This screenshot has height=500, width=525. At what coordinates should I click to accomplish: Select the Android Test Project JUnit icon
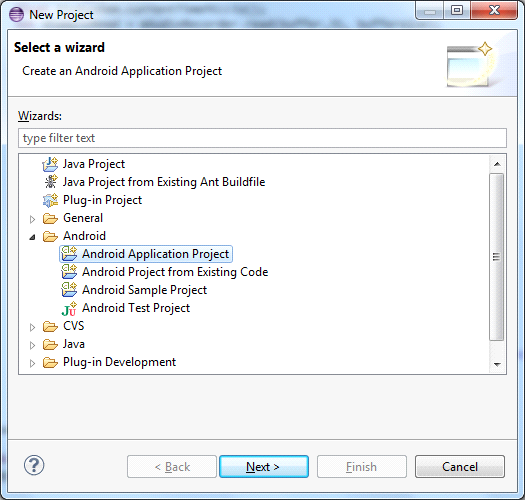69,308
